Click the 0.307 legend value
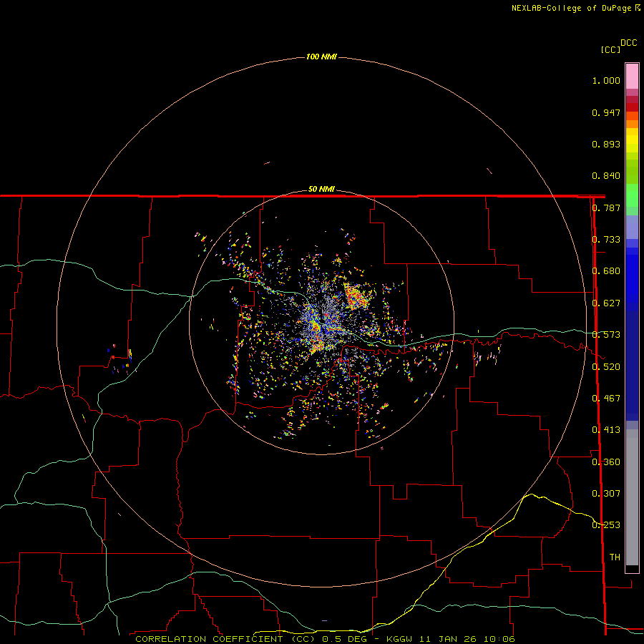This screenshot has height=644, width=644. point(606,494)
